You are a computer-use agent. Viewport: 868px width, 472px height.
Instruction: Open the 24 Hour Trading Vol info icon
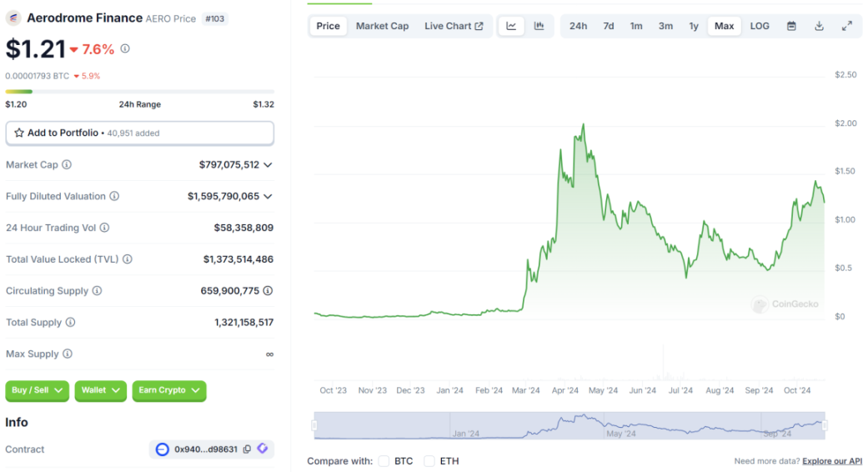104,228
